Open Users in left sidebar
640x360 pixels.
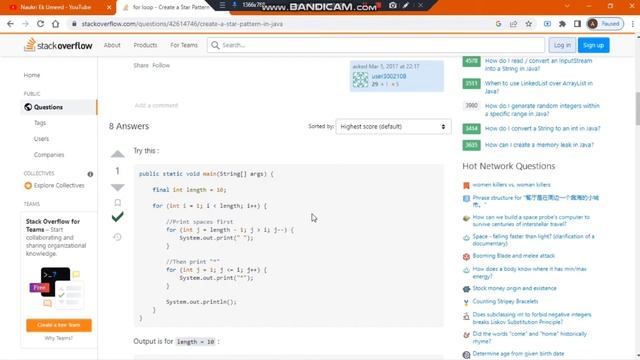pos(41,139)
